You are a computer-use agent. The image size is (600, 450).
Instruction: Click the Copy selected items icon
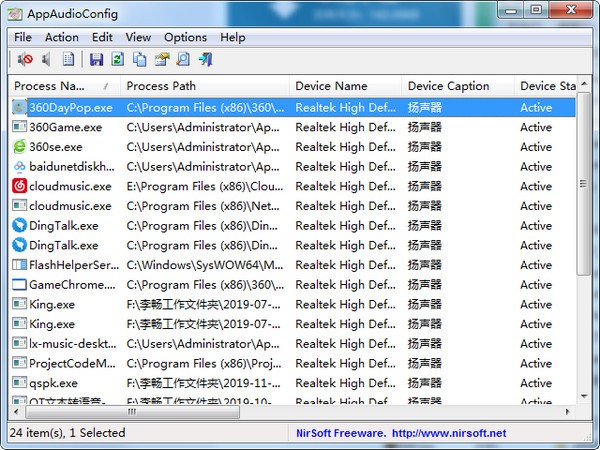[139, 60]
